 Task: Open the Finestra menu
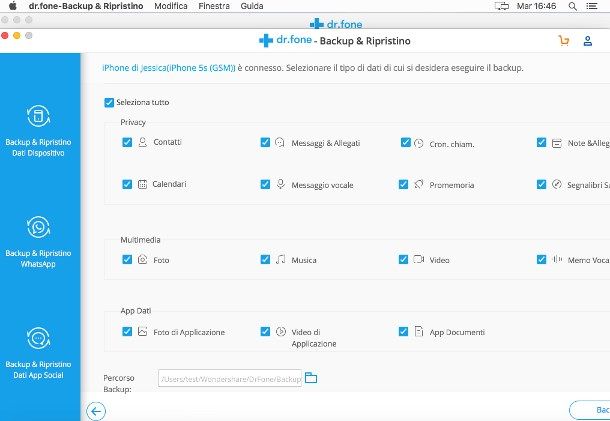(x=214, y=6)
